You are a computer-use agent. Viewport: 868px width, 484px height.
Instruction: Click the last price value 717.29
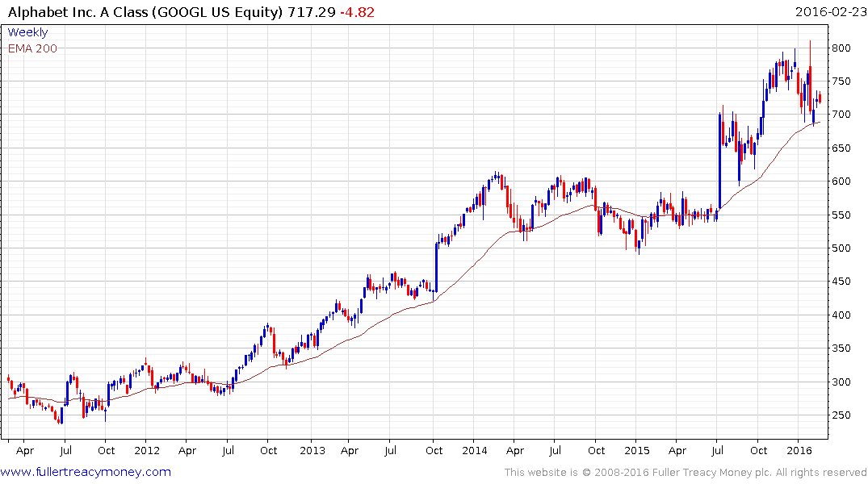(x=311, y=12)
